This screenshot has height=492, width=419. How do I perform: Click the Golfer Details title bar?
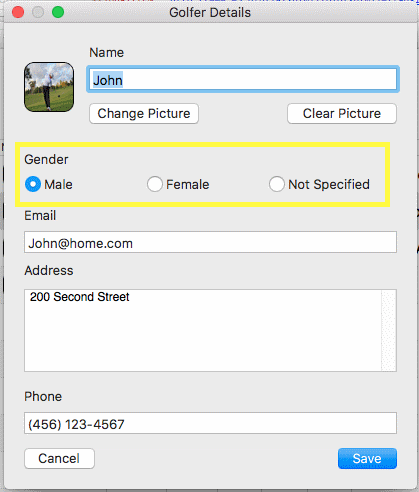point(210,12)
